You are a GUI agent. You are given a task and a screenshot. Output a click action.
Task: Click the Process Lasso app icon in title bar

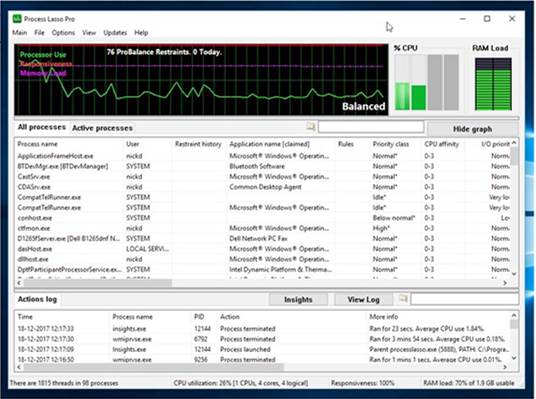(x=17, y=19)
